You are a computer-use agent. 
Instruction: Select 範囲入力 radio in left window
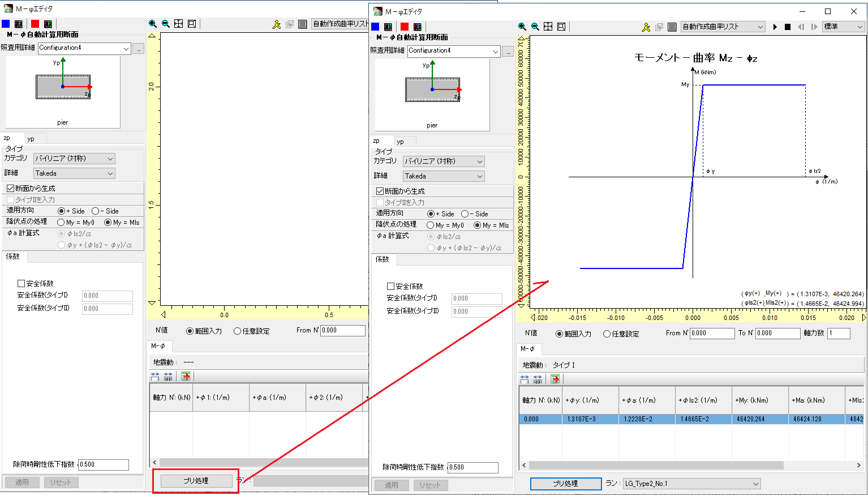pyautogui.click(x=190, y=331)
